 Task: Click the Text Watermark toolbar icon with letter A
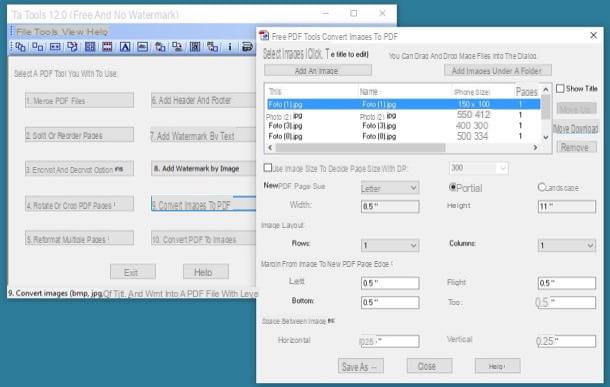125,47
